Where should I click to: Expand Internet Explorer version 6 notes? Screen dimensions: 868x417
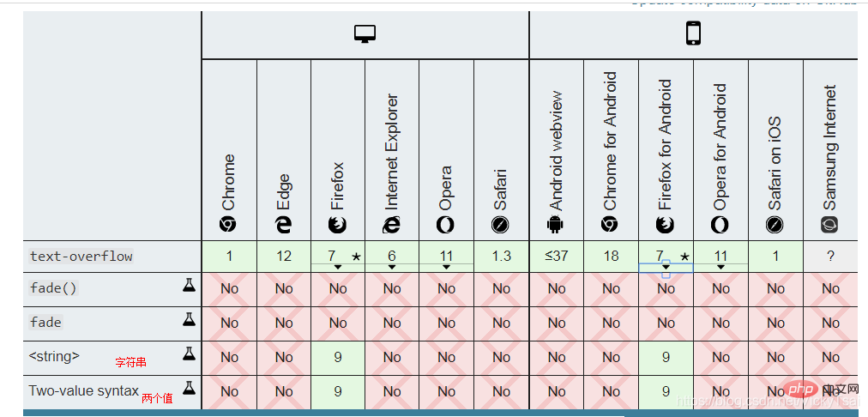coord(392,267)
